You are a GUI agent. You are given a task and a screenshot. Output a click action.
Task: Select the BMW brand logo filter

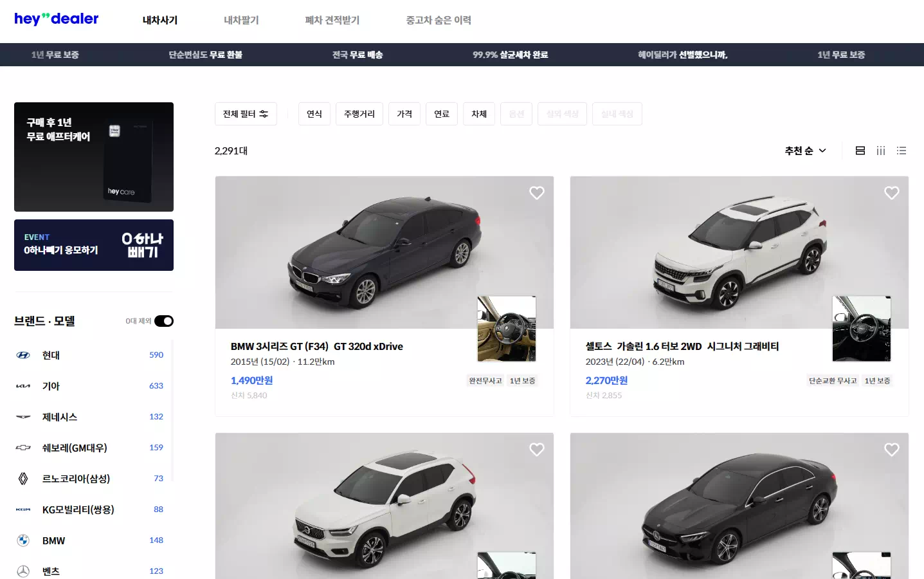tap(23, 540)
